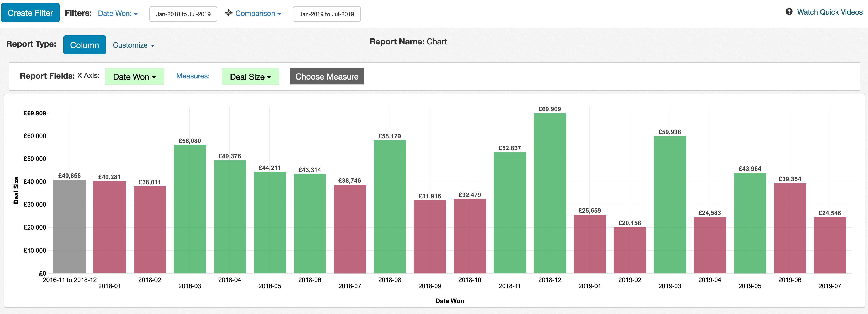Click the green 2018-06 bar
868x314 pixels.
tap(310, 224)
